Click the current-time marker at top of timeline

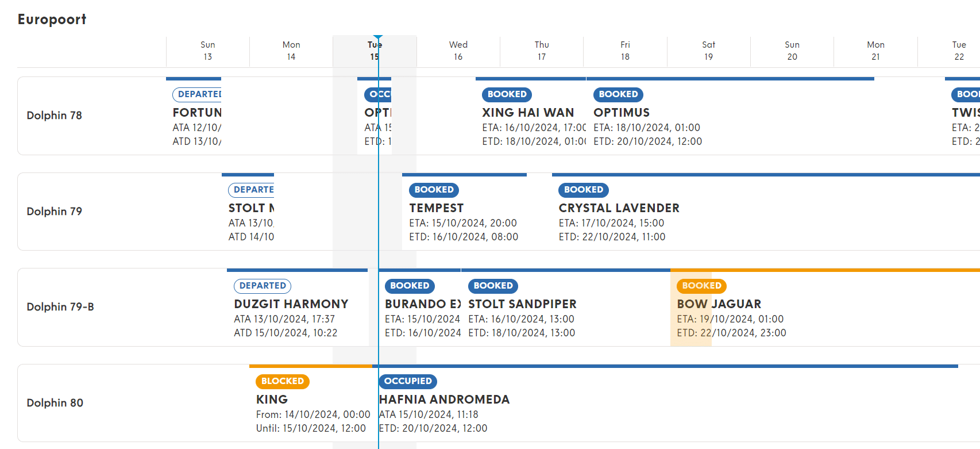378,38
